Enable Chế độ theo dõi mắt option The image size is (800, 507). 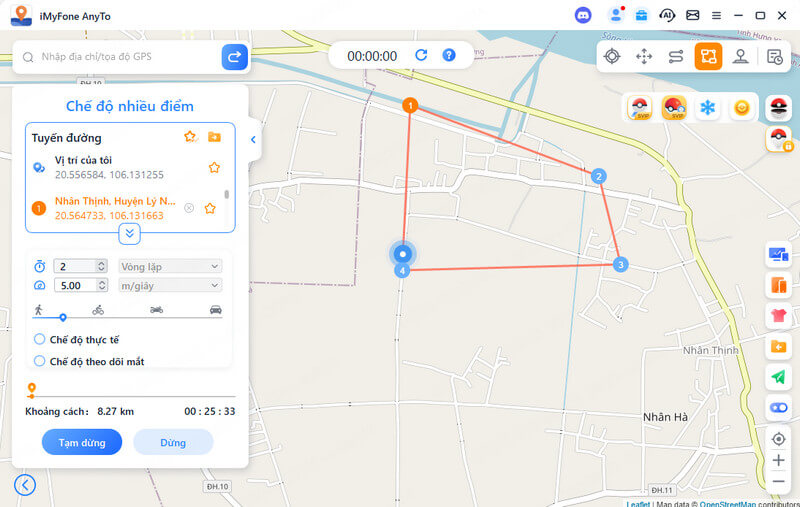[x=89, y=361]
